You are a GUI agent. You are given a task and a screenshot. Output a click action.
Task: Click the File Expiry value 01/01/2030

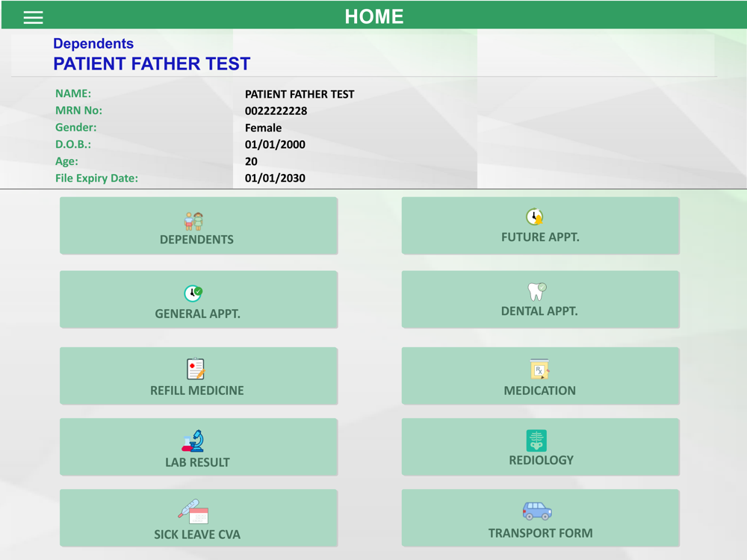pyautogui.click(x=275, y=178)
